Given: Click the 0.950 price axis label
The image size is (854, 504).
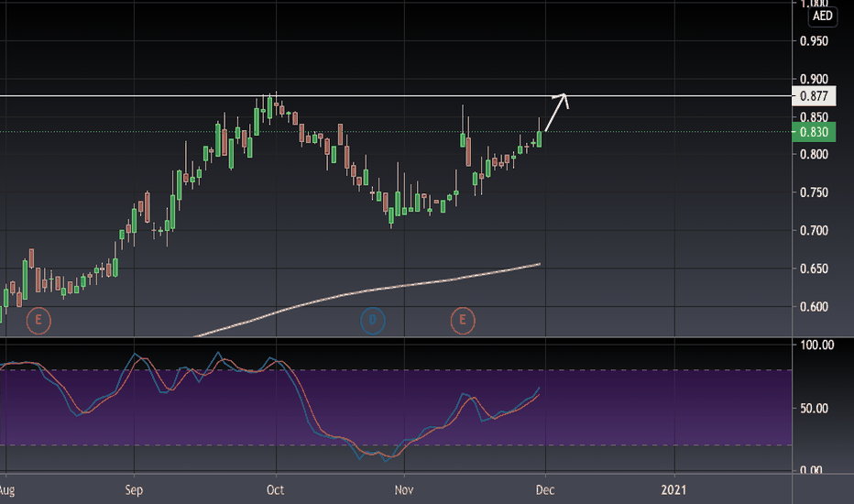Looking at the screenshot, I should (814, 41).
